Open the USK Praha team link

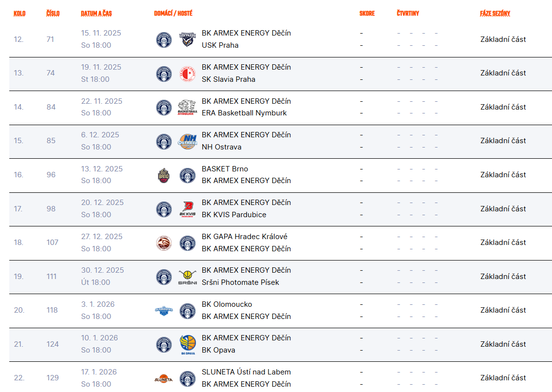(x=220, y=45)
